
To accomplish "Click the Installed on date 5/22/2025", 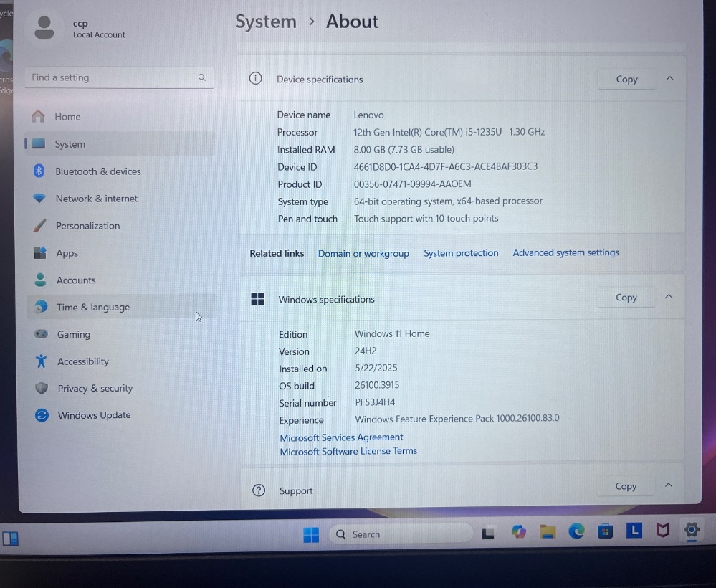I will (376, 369).
